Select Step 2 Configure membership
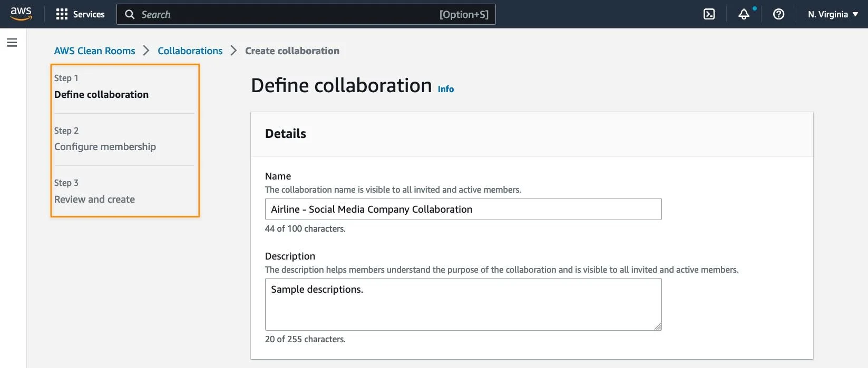The height and width of the screenshot is (368, 868). (105, 146)
